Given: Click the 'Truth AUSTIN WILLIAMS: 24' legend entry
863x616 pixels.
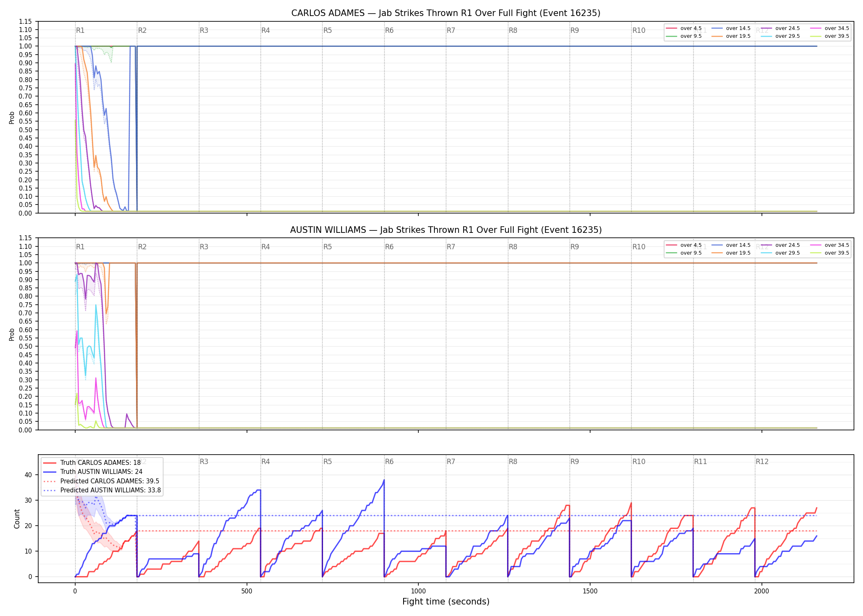Looking at the screenshot, I should (93, 471).
